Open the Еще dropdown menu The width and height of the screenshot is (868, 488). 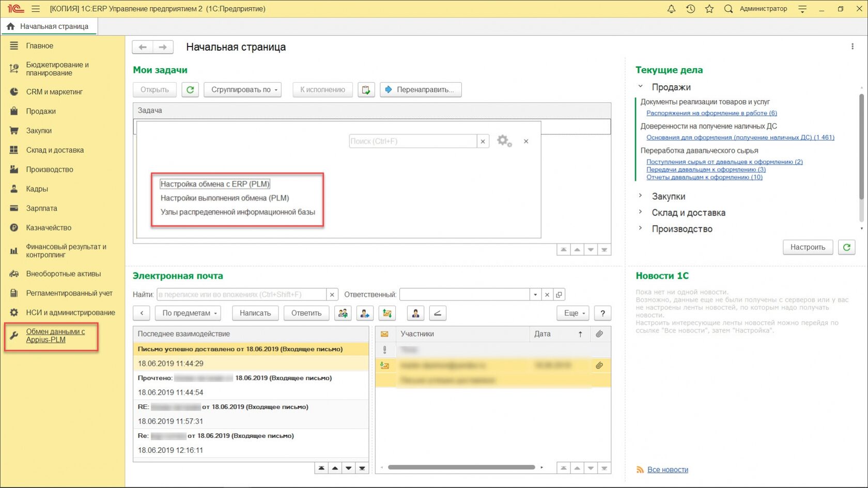pos(574,313)
